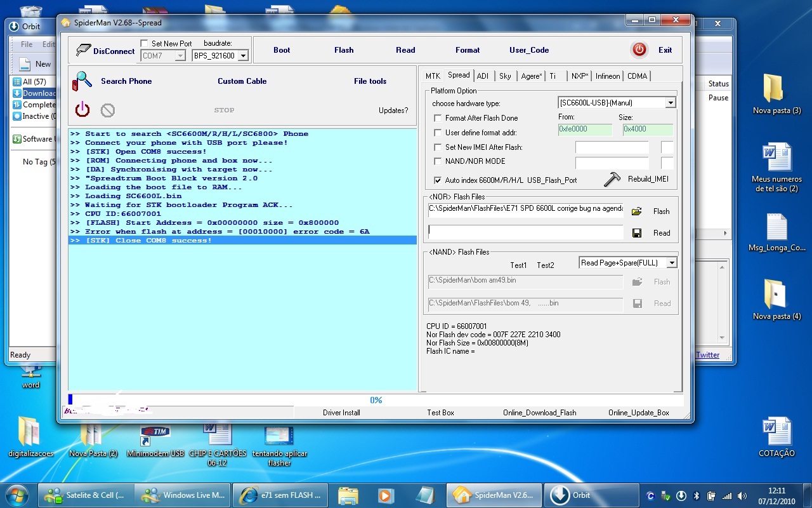
Task: Click the NOR flash open-folder icon
Action: (636, 211)
